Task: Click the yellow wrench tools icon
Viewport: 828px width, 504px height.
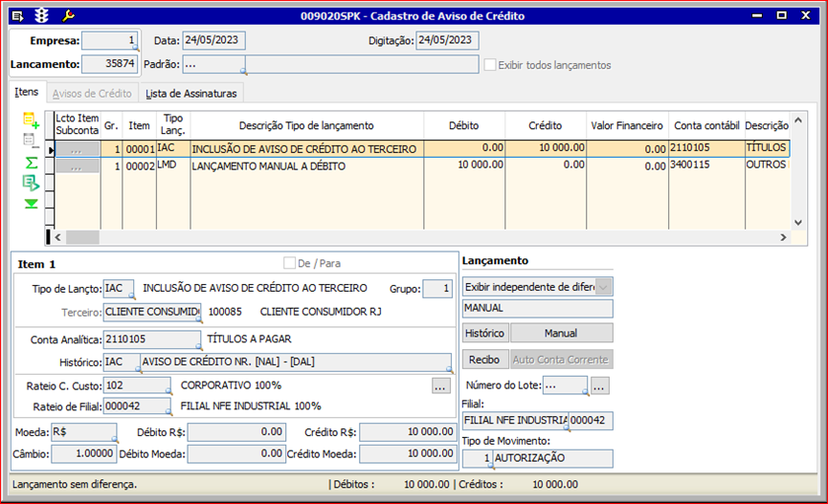Action: [x=67, y=16]
